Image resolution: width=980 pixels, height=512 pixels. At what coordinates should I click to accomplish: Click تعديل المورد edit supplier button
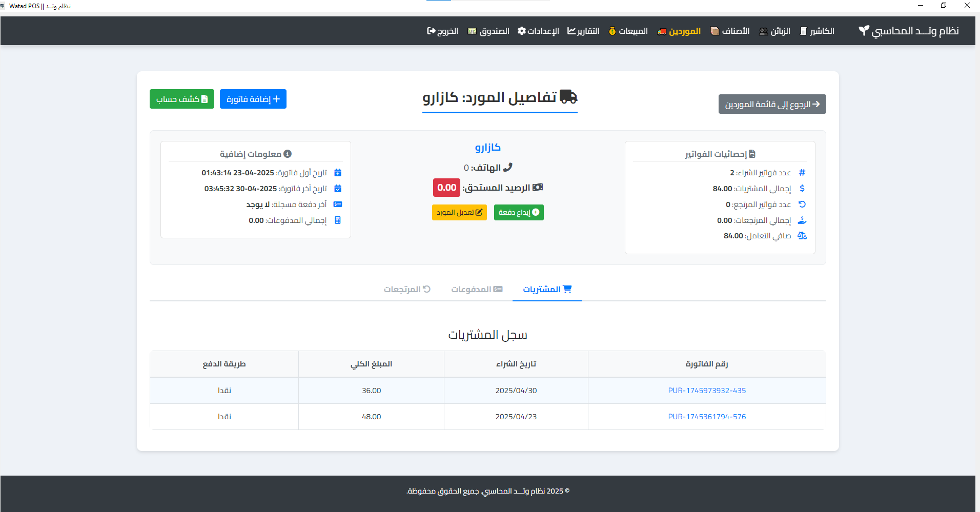coord(459,212)
